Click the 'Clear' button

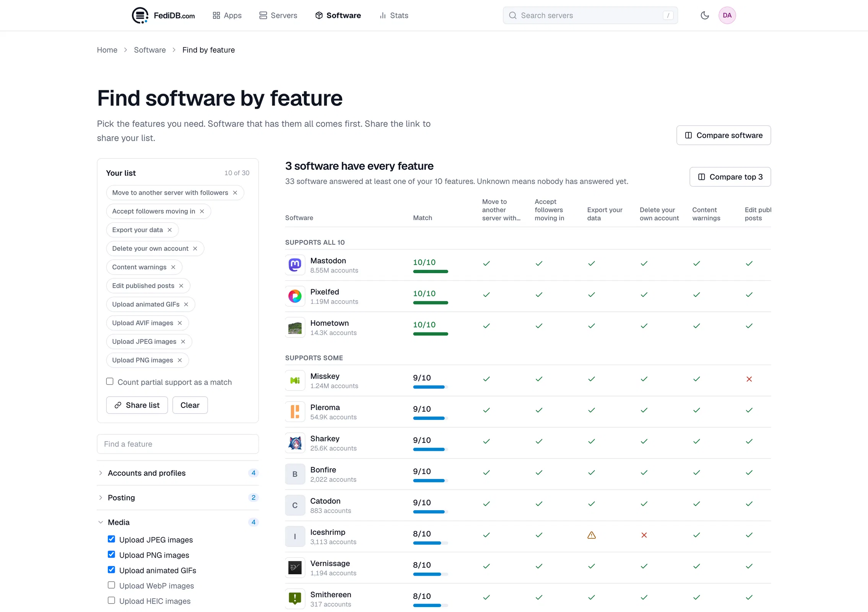tap(190, 405)
